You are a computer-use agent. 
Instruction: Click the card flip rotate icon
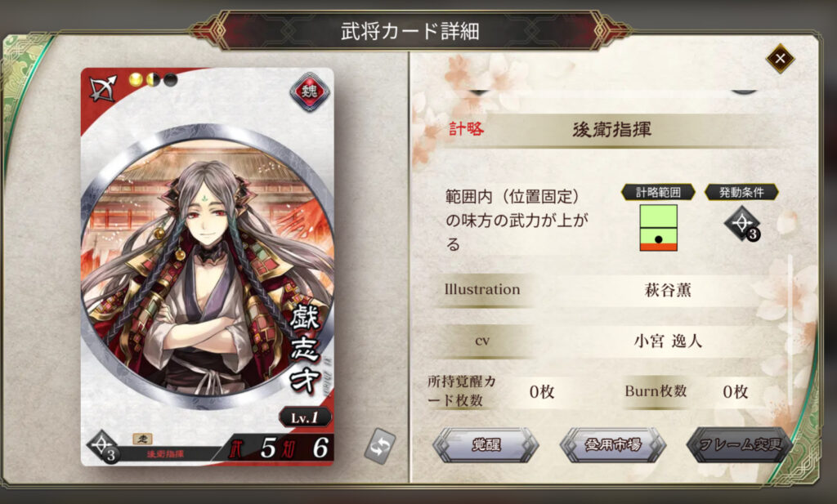point(380,446)
